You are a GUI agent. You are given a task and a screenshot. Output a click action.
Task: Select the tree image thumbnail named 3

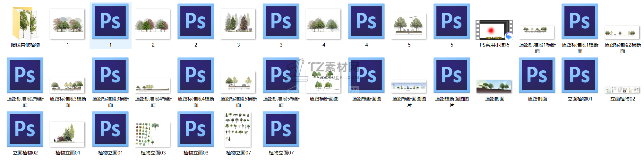238,24
